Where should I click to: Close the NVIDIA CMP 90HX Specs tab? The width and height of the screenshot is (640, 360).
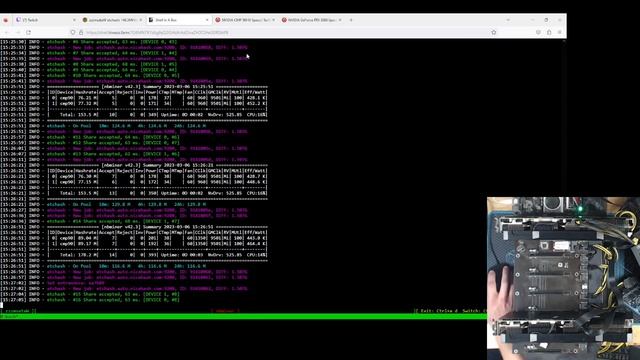[x=273, y=20]
